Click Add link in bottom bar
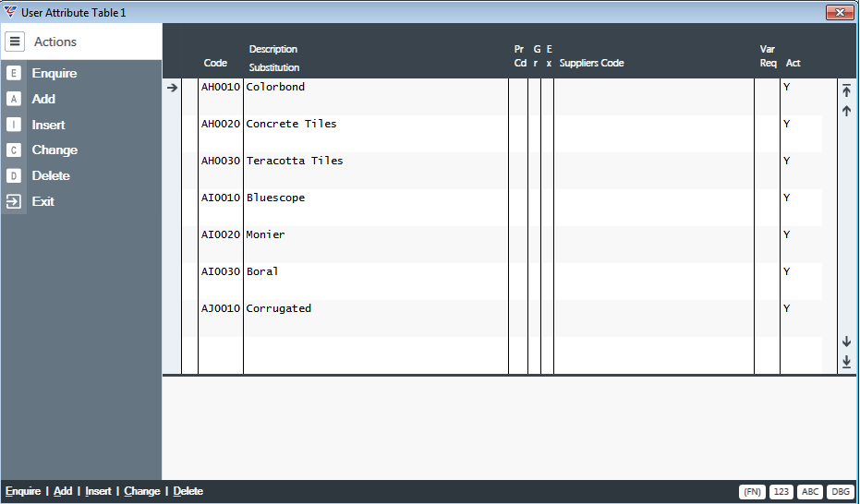This screenshot has width=860, height=504. pyautogui.click(x=63, y=491)
